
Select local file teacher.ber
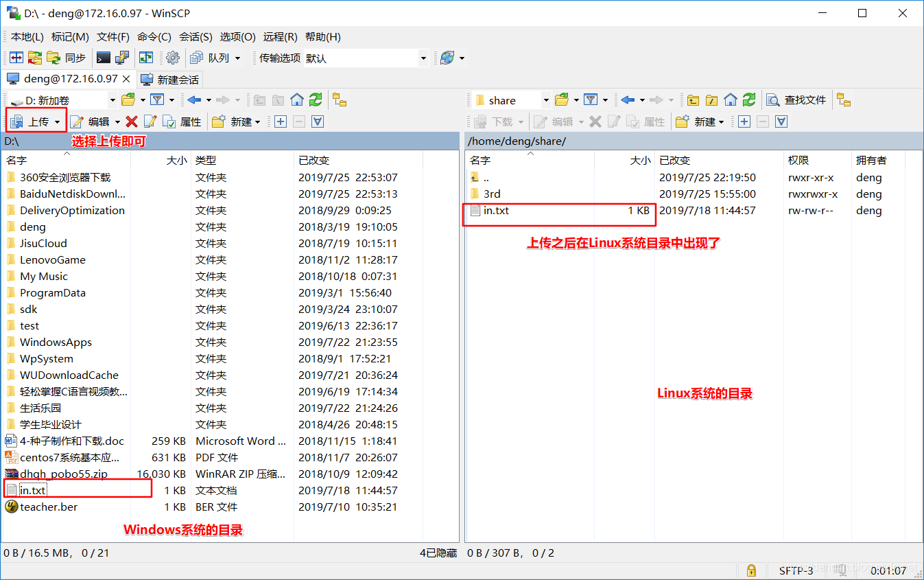pyautogui.click(x=48, y=507)
